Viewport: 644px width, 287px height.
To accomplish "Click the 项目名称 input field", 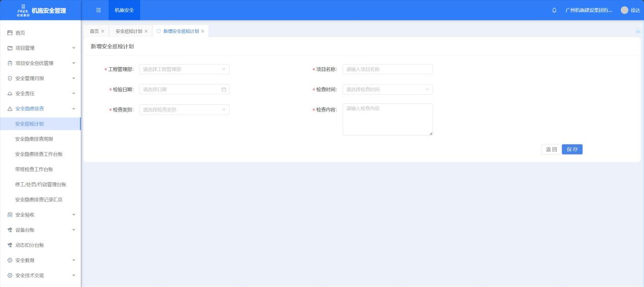I will (387, 69).
